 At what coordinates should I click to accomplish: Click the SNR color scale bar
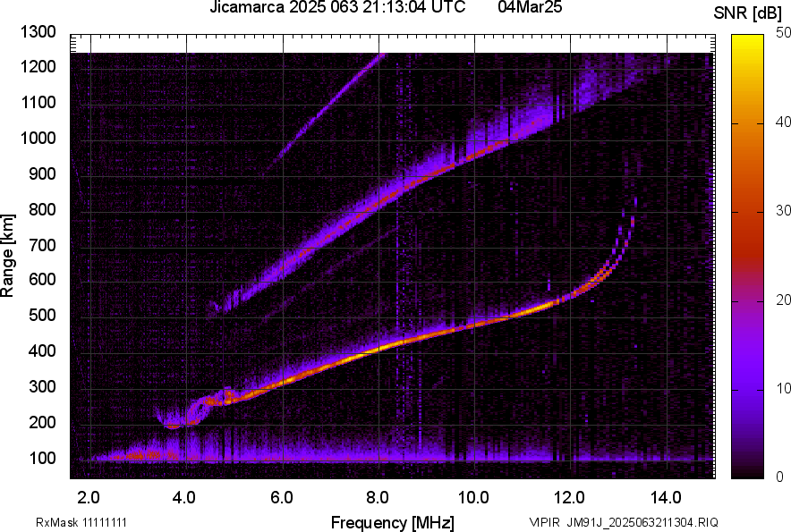[747, 257]
